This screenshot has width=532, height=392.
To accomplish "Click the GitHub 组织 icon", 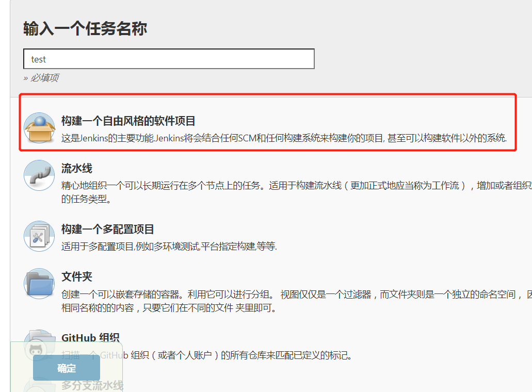I will 39,345.
